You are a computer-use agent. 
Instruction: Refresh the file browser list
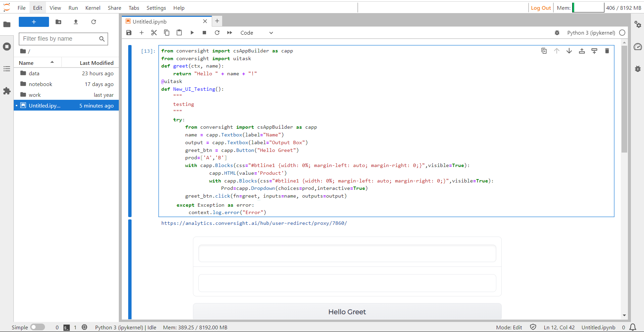pos(94,22)
